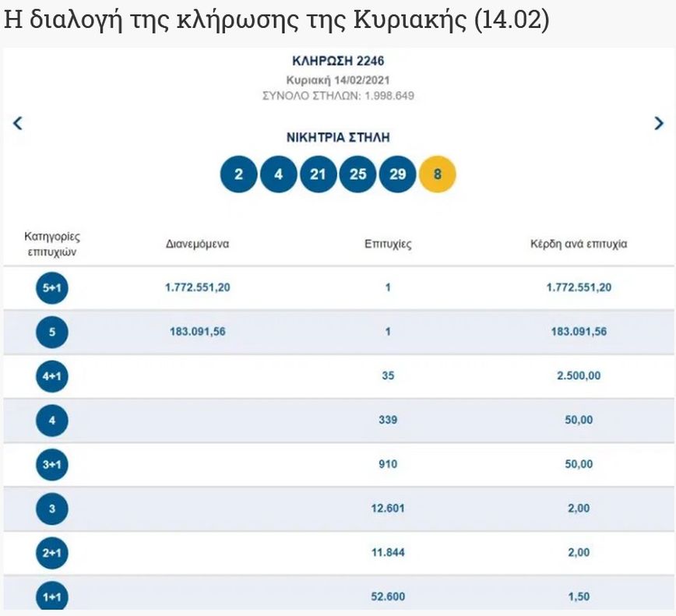The image size is (676, 616).
Task: Click winning number ball 29
Action: click(x=397, y=174)
